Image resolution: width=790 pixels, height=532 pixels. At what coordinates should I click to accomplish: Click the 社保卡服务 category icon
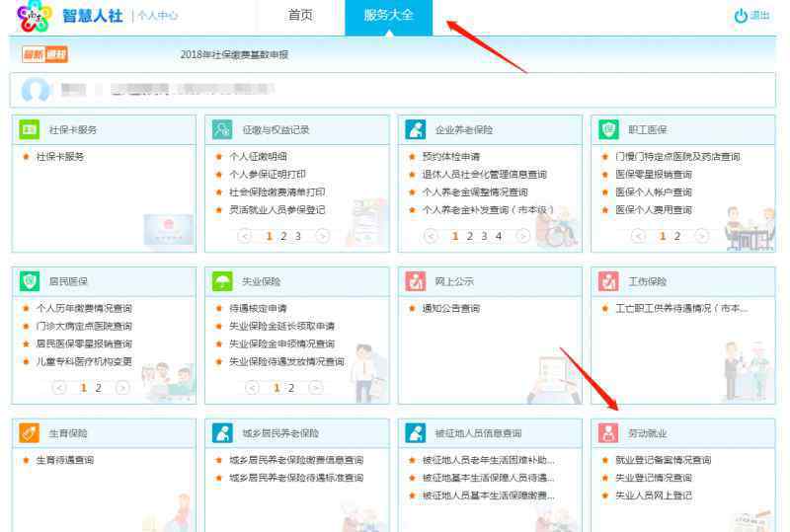30,129
